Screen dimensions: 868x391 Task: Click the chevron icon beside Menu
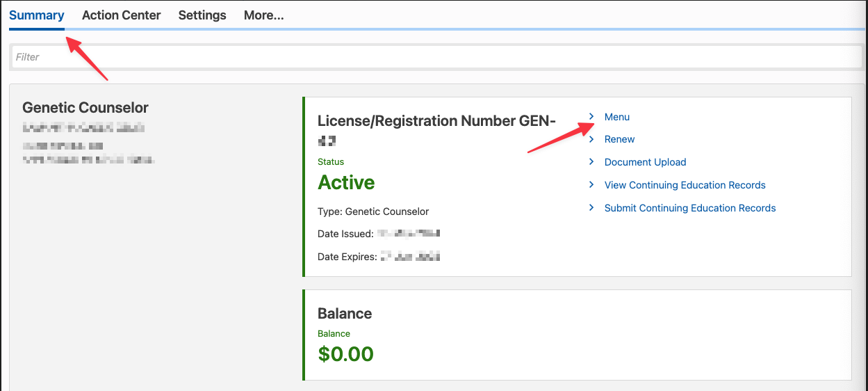point(591,116)
